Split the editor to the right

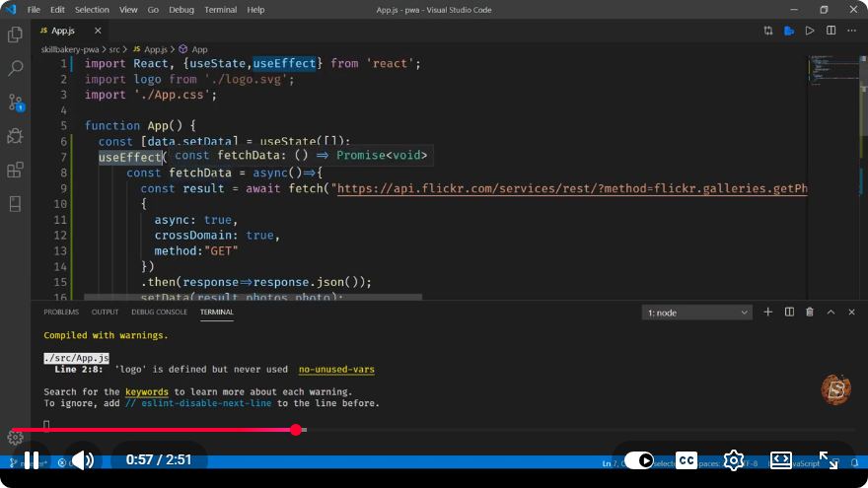click(831, 31)
